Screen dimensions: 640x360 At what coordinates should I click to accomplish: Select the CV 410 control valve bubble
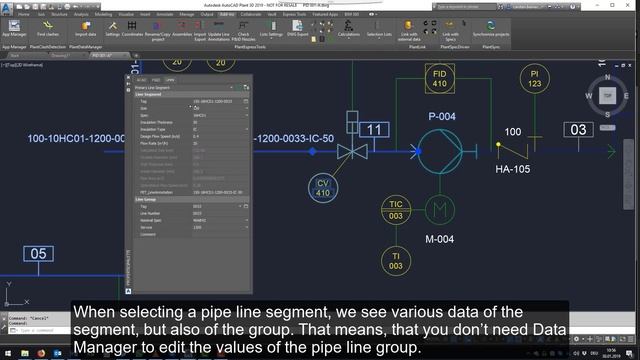point(323,188)
